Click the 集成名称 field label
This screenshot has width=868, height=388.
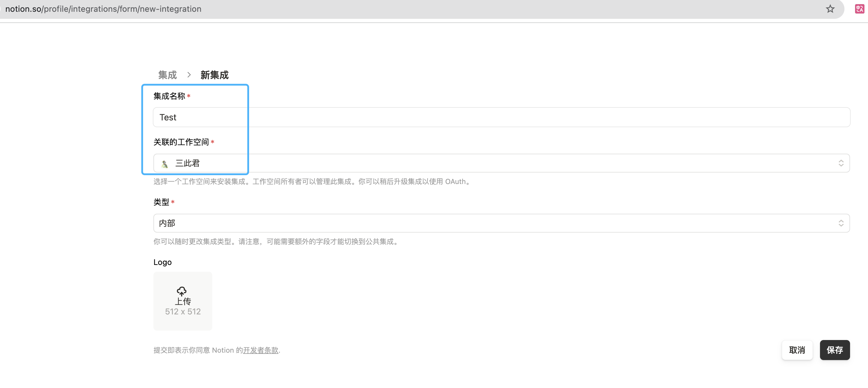point(169,96)
